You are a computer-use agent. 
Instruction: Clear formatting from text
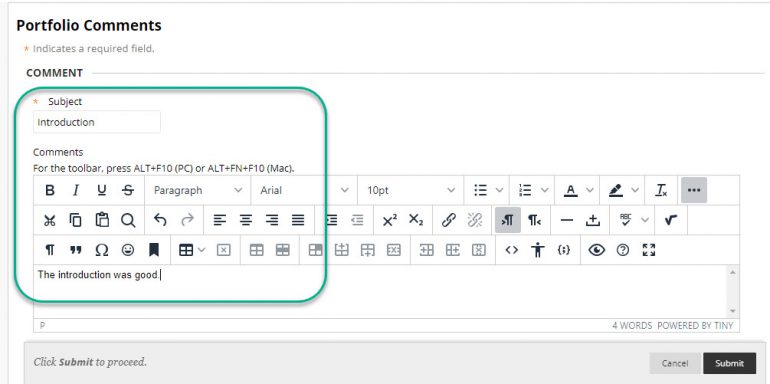(x=661, y=191)
